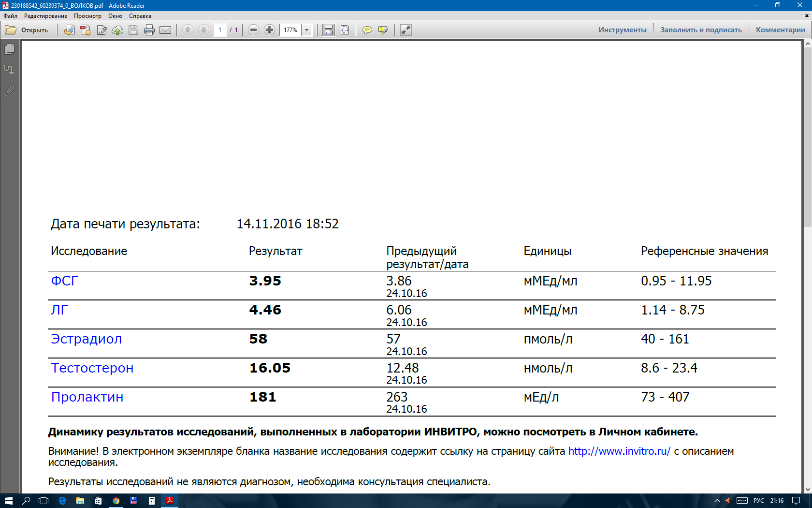The height and width of the screenshot is (508, 812).
Task: Click the create PDF icon
Action: click(86, 30)
